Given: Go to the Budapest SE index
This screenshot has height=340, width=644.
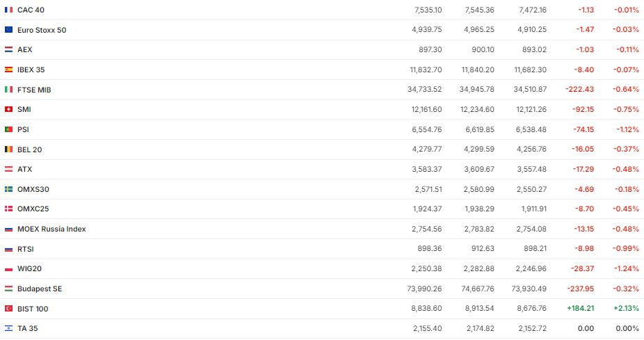Looking at the screenshot, I should point(40,289).
